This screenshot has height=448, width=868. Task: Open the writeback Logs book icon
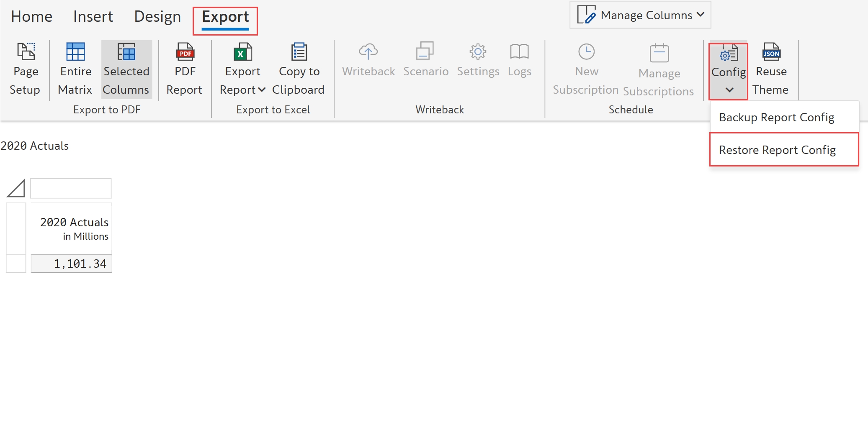tap(519, 52)
